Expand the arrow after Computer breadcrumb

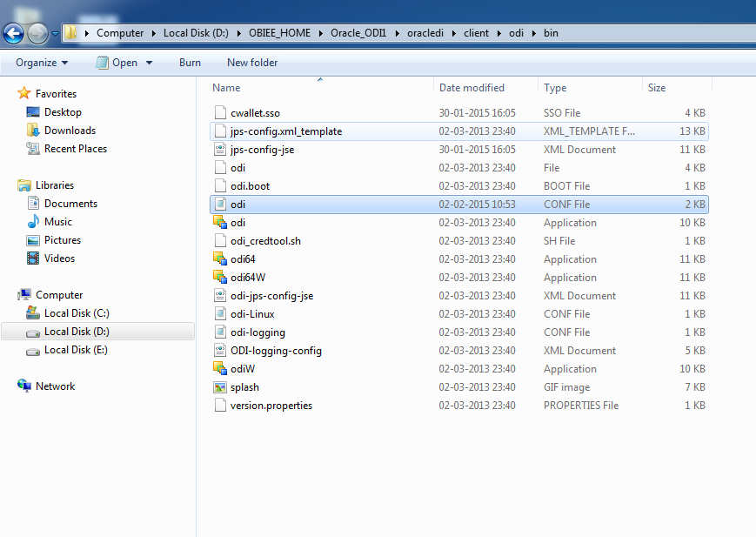point(153,33)
